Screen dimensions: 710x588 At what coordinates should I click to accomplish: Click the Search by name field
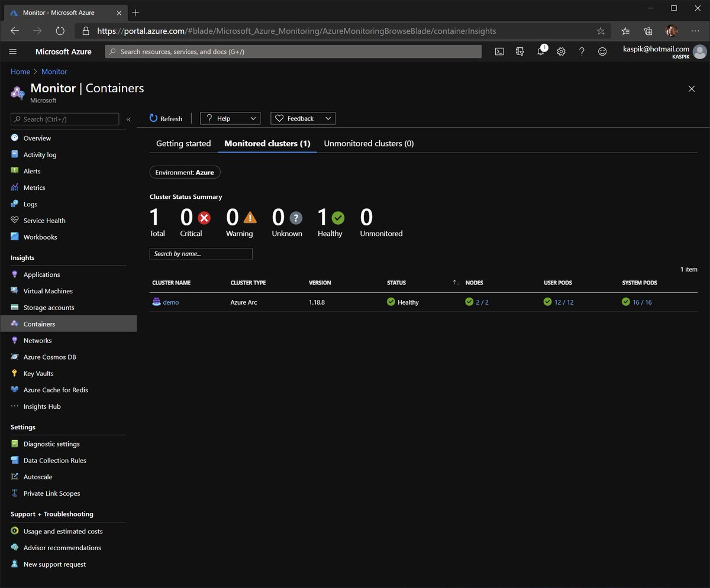201,254
